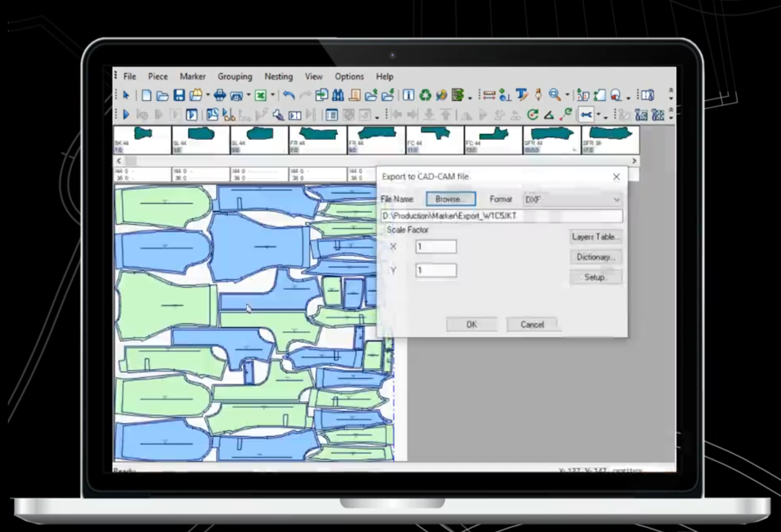Screen dimensions: 781x532
Task: Click the green recycle icon
Action: click(425, 95)
